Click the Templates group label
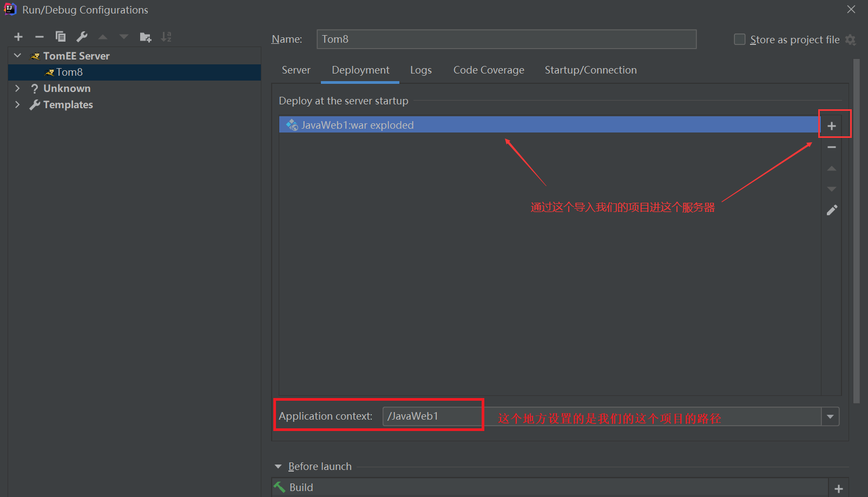 pos(68,104)
